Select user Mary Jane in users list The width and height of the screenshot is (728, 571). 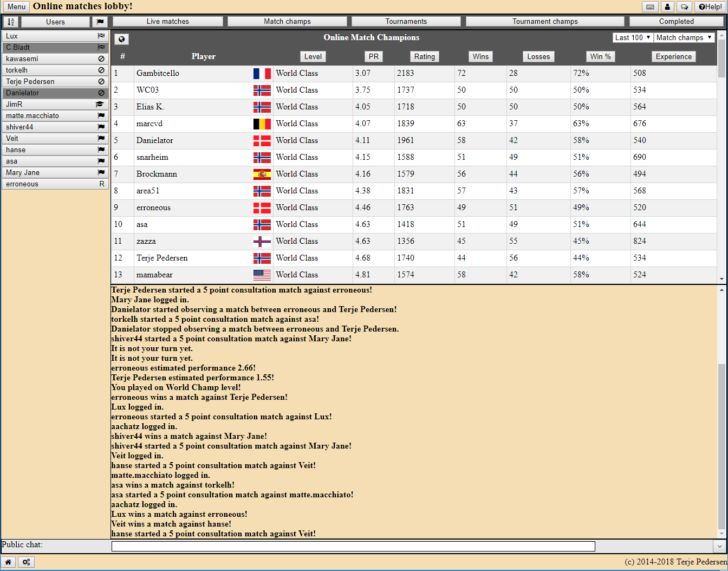click(55, 172)
